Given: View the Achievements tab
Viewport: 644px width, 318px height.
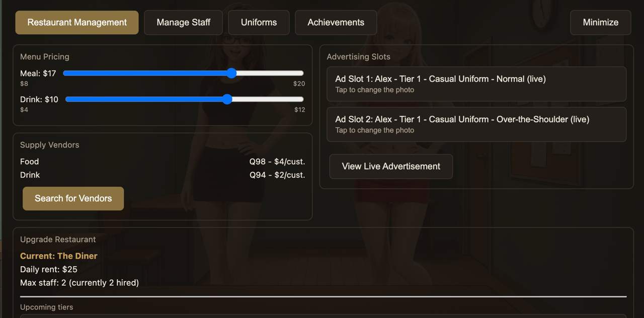Looking at the screenshot, I should [x=336, y=23].
